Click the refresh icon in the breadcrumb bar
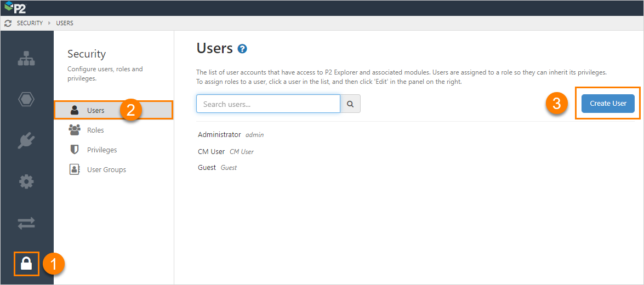Screen dimensions: 644x285 pos(8,24)
